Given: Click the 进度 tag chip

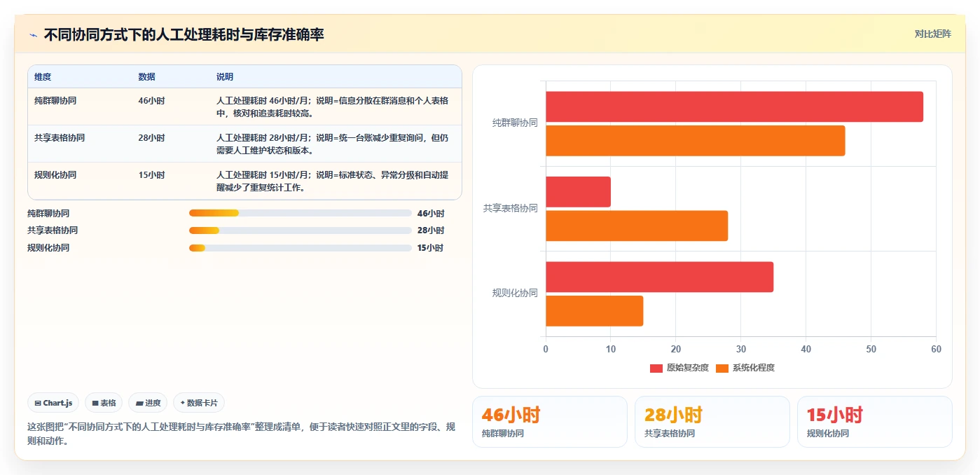Looking at the screenshot, I should 148,403.
